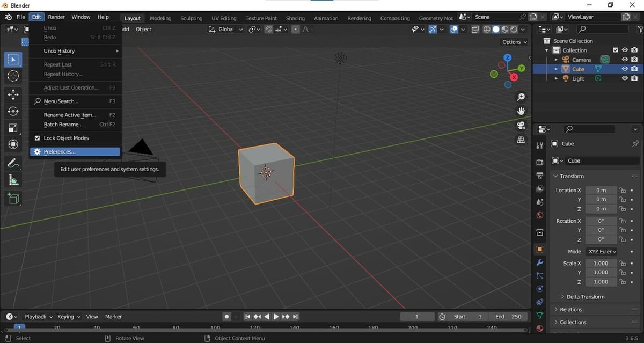The width and height of the screenshot is (644, 343).
Task: Open the Render menu
Action: click(56, 17)
